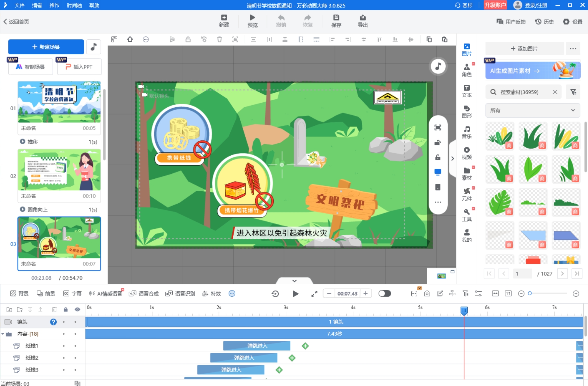588x386 pixels.
Task: Open the Shapes (图形) panel in sidebar
Action: click(466, 111)
